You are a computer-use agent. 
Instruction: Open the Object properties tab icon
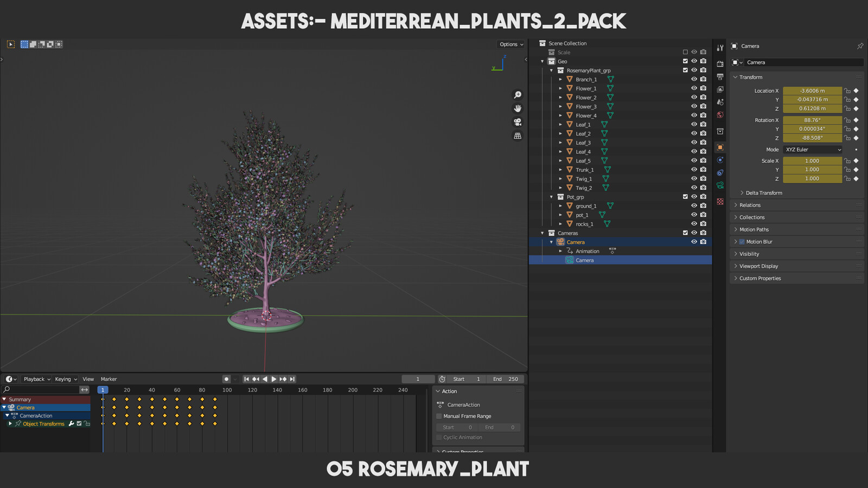tap(720, 147)
